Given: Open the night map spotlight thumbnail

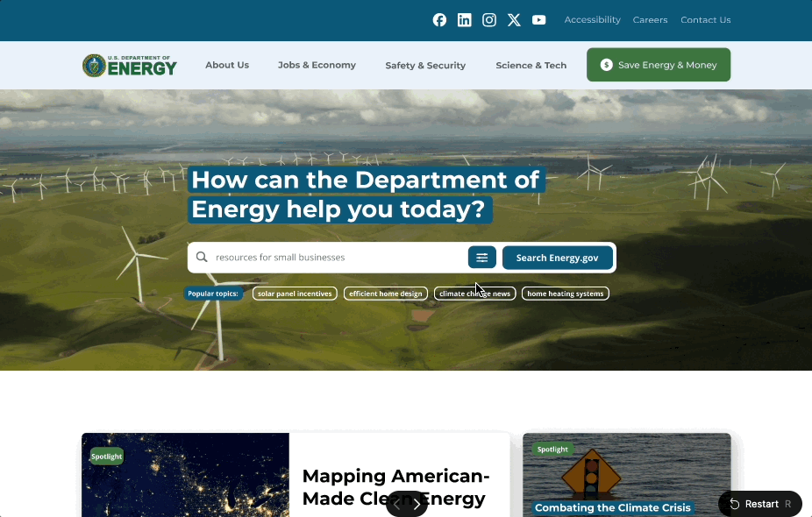Looking at the screenshot, I should pos(185,475).
